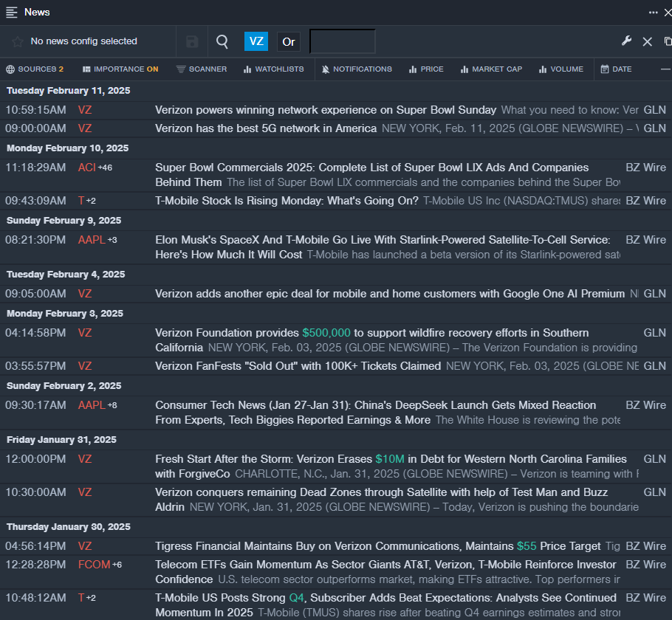Expand +8 tickers next to AAPL

112,405
